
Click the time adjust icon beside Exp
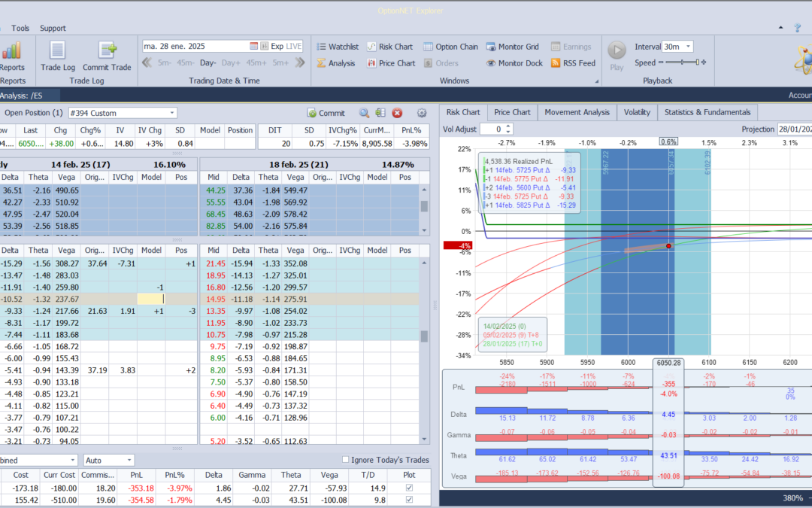coord(264,46)
